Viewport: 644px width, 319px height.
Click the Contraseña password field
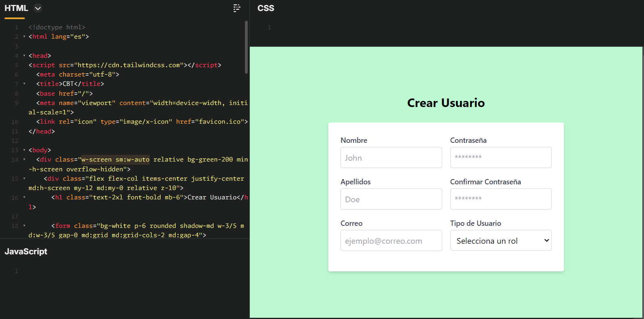[501, 157]
